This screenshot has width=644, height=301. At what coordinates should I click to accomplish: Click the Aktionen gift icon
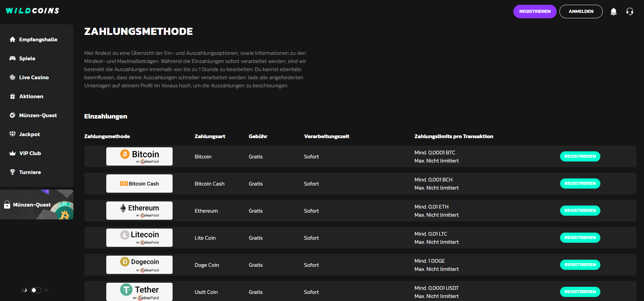click(13, 96)
